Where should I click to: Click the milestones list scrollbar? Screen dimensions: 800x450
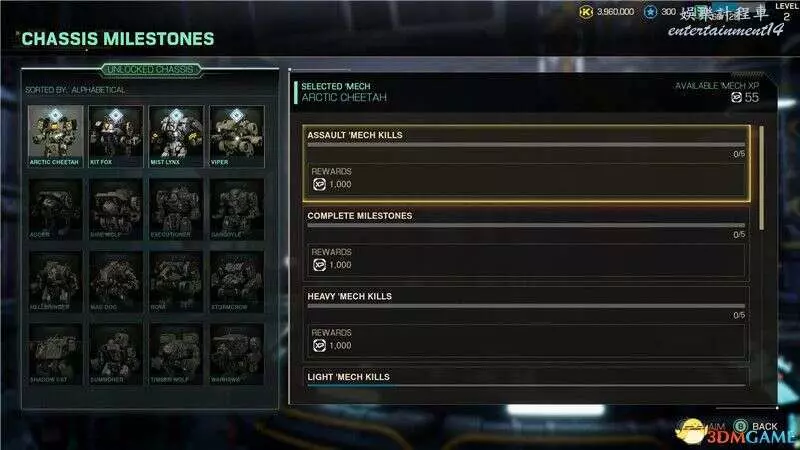761,178
